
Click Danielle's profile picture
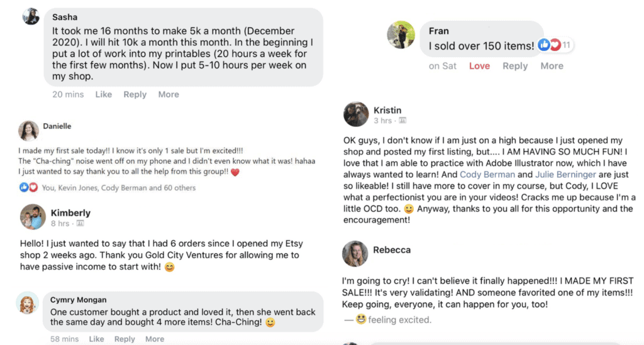[x=29, y=130]
